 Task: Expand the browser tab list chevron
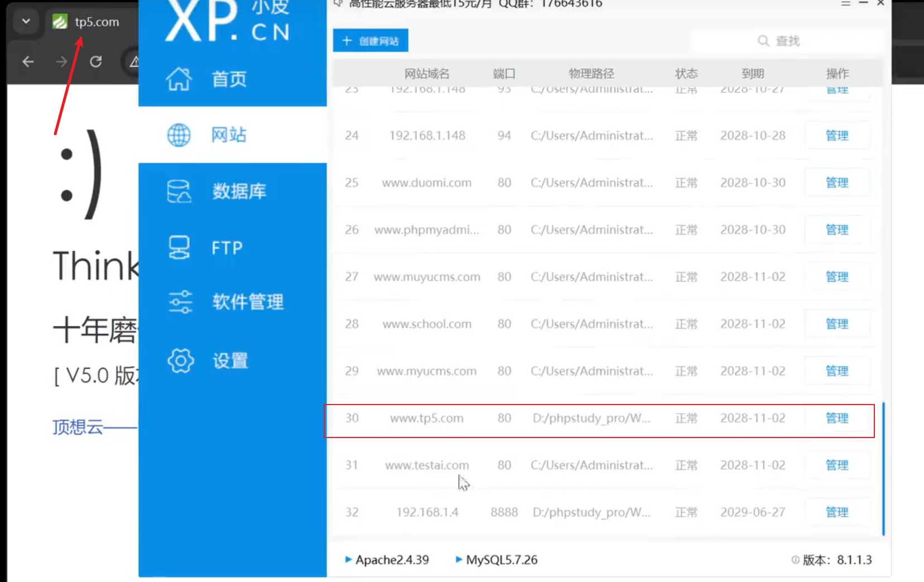click(26, 22)
